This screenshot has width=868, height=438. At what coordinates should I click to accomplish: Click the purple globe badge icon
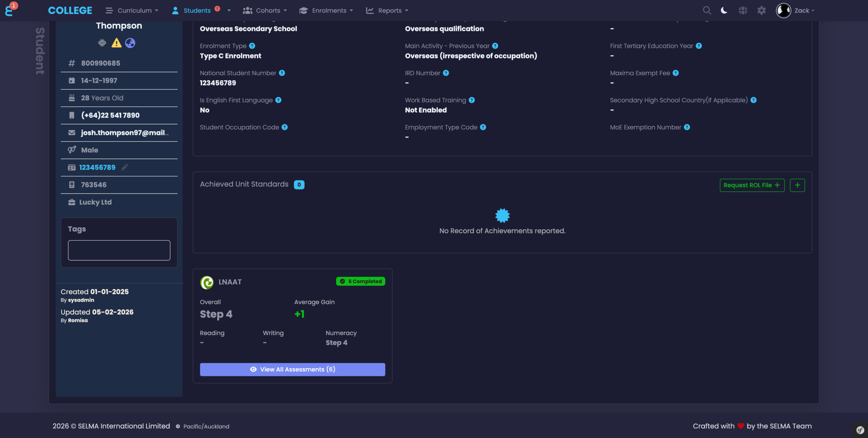[130, 43]
